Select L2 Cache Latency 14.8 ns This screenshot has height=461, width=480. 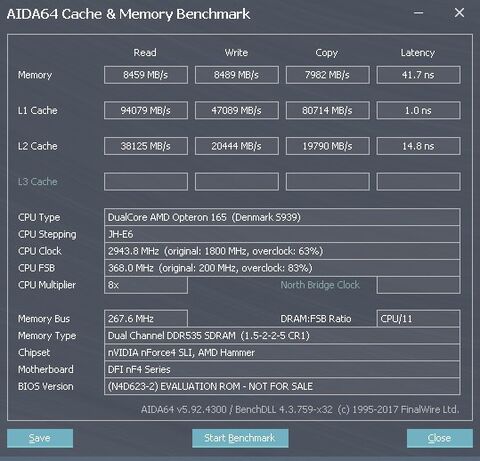click(x=419, y=146)
